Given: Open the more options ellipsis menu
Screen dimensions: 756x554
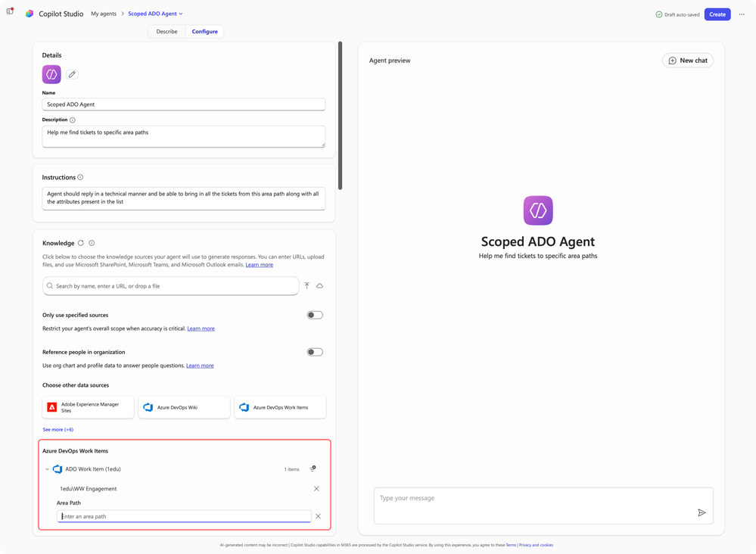Looking at the screenshot, I should pyautogui.click(x=742, y=14).
